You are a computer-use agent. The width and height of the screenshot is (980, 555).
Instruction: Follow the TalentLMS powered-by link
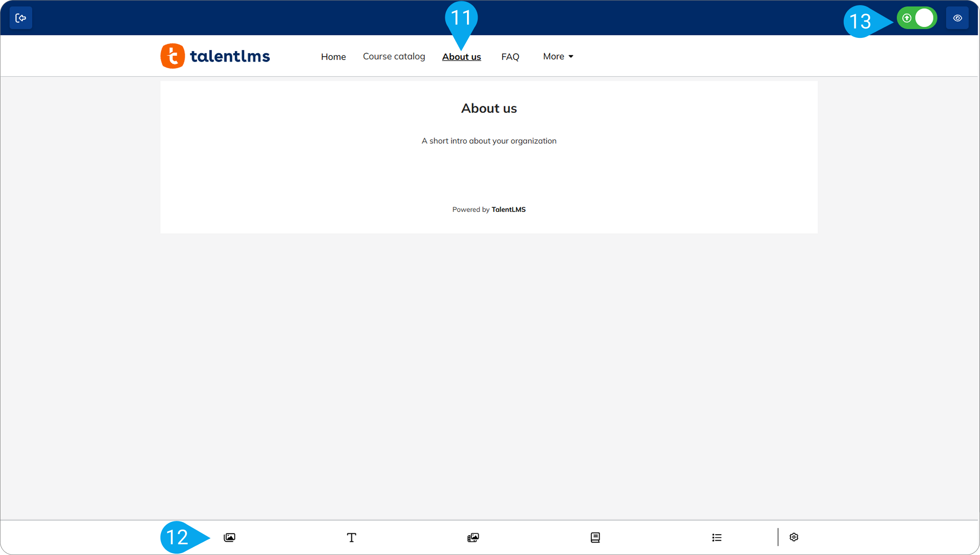[x=508, y=209]
